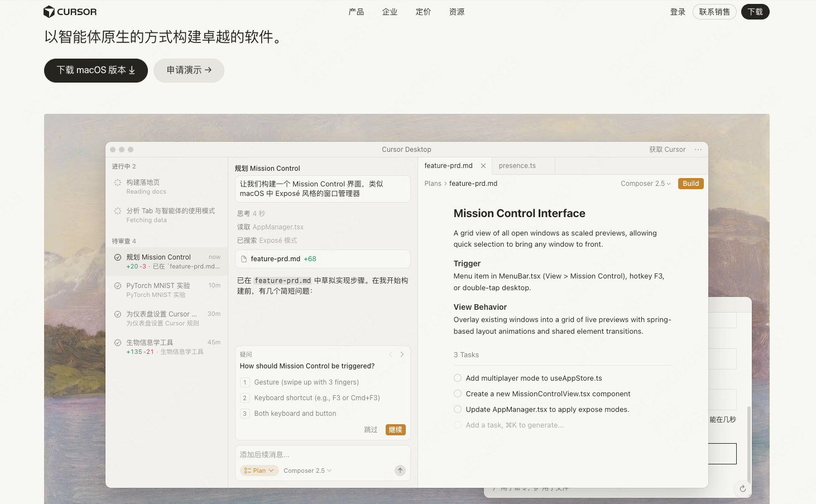
Task: Check the Add multiplayer mode task circle
Action: tap(458, 378)
